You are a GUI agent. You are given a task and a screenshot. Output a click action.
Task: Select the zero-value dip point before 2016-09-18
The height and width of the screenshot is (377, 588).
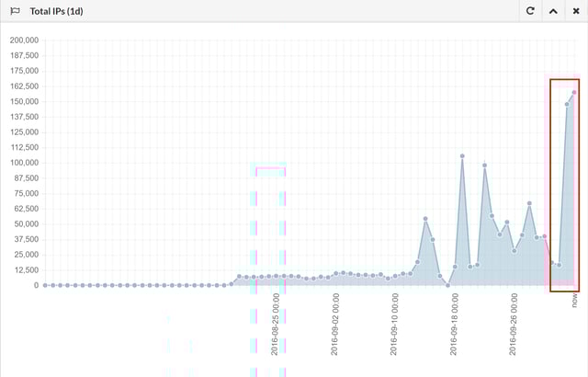(x=447, y=285)
